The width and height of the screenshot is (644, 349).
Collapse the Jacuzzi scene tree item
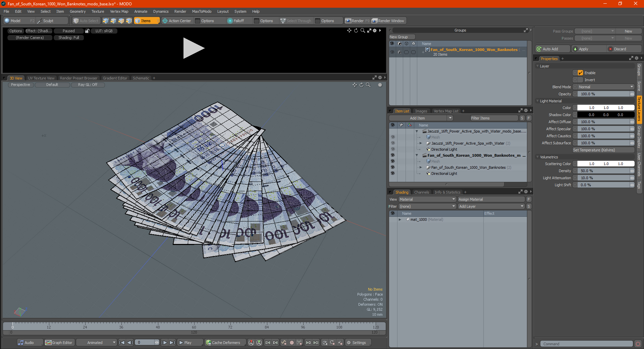coord(417,131)
